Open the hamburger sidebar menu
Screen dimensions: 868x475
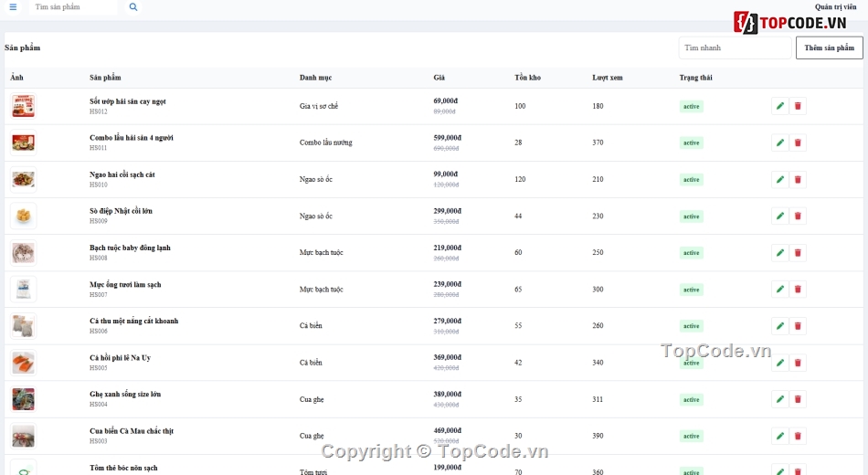coord(13,7)
